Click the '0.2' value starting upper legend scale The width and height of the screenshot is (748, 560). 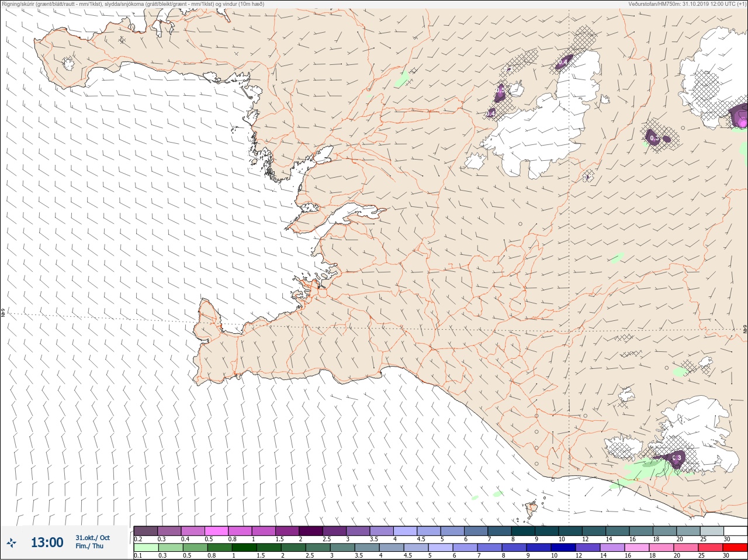pos(138,539)
